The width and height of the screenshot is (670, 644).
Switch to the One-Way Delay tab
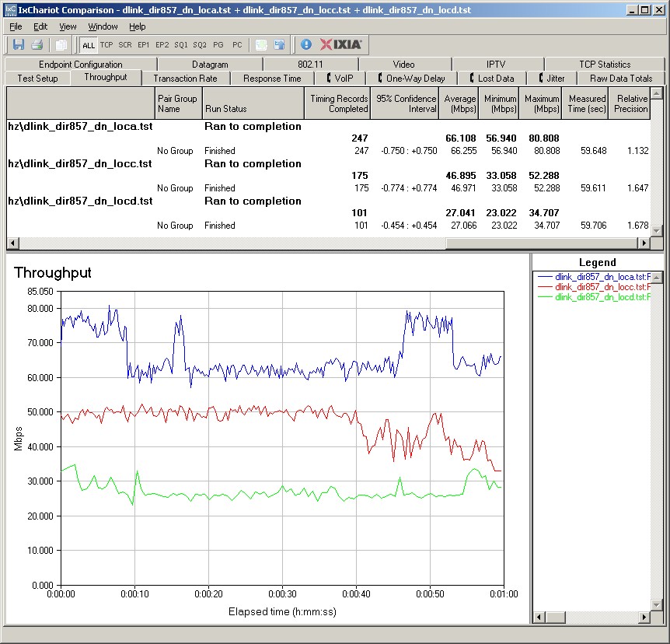[411, 79]
